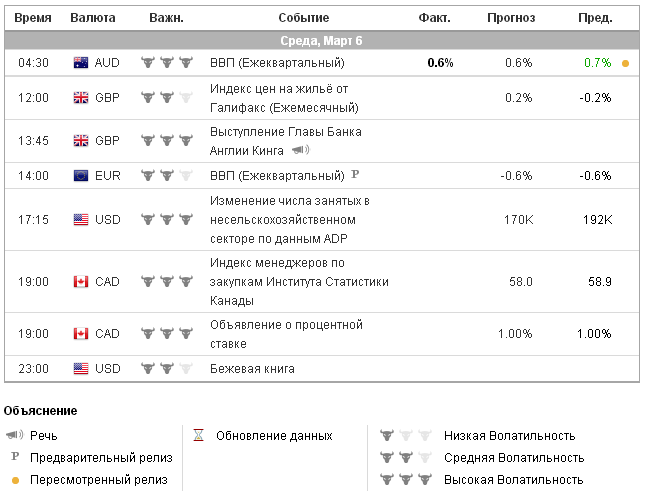Image resolution: width=646 pixels, height=504 pixels.
Task: Click the EU flag beside EUR
Action: [82, 176]
